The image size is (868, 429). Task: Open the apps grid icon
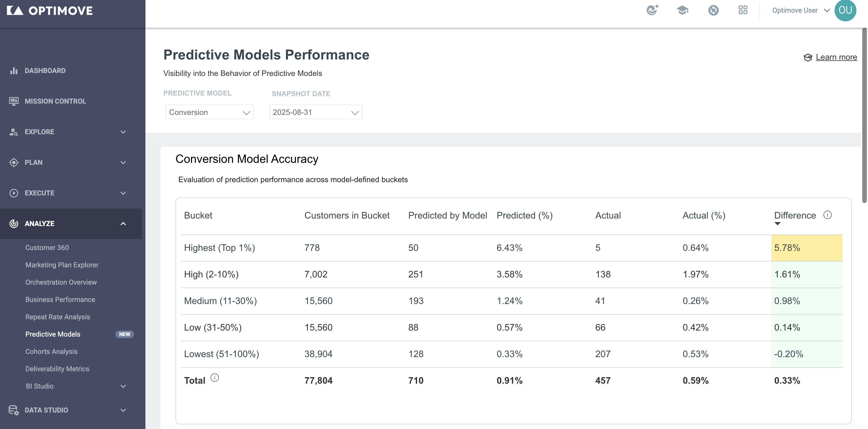(743, 10)
